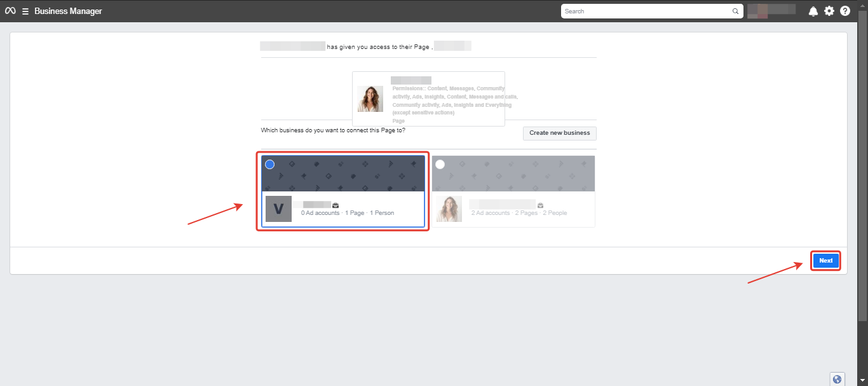The height and width of the screenshot is (386, 868).
Task: Open the hamburger menu beside Business Manager
Action: click(x=25, y=11)
